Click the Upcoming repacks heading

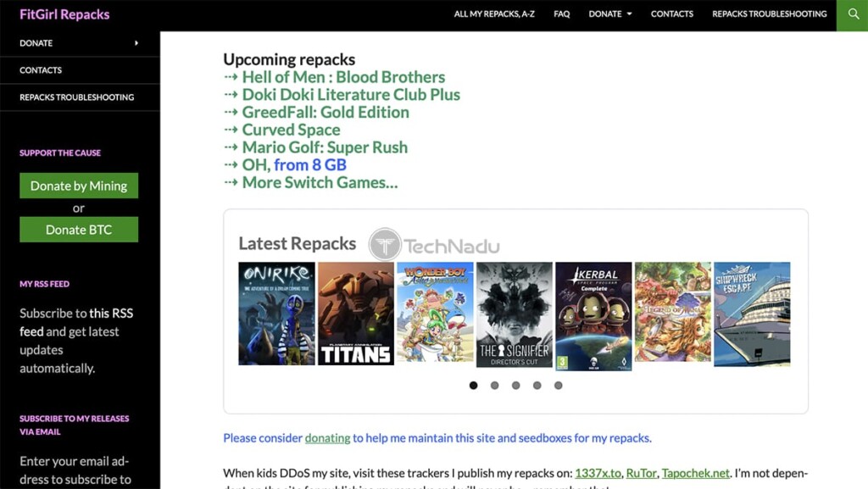tap(289, 59)
